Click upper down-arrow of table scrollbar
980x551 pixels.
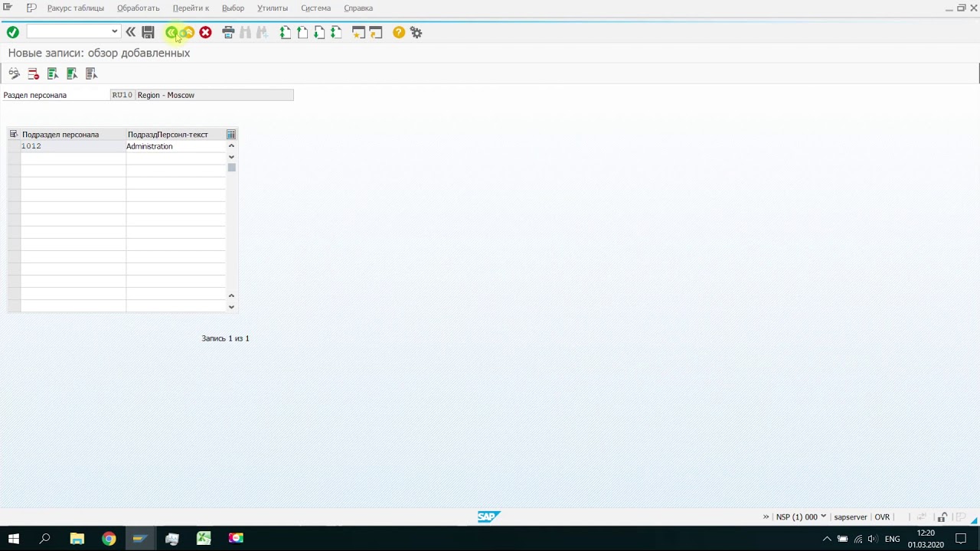[x=231, y=157]
